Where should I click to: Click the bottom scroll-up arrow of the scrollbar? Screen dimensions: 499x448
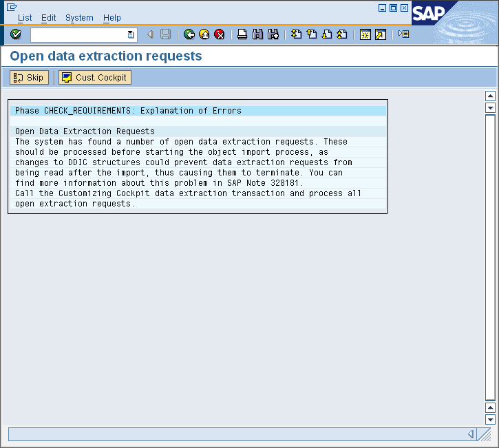click(490, 407)
